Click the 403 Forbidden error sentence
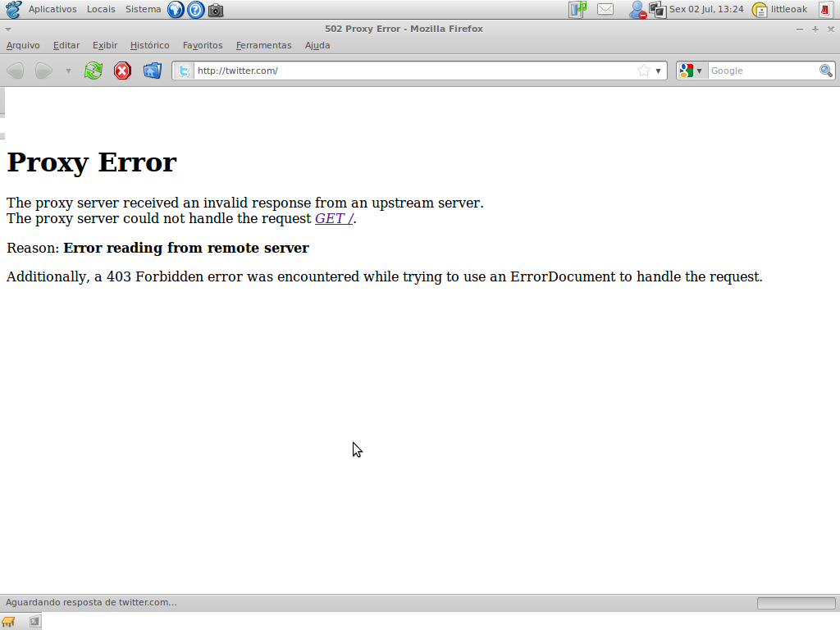Screen dimensions: 840x630 (384, 277)
